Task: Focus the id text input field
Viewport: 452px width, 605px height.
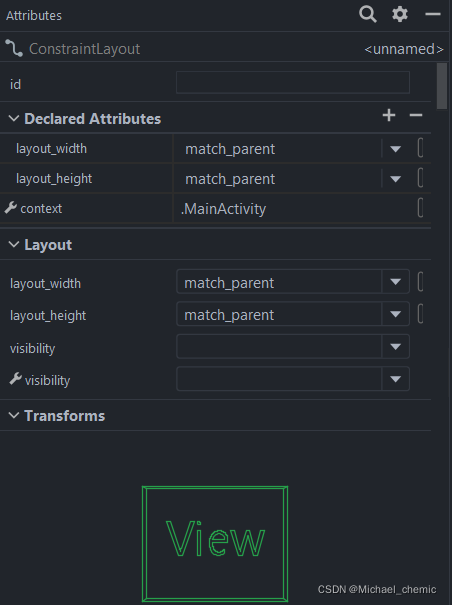Action: tap(293, 82)
